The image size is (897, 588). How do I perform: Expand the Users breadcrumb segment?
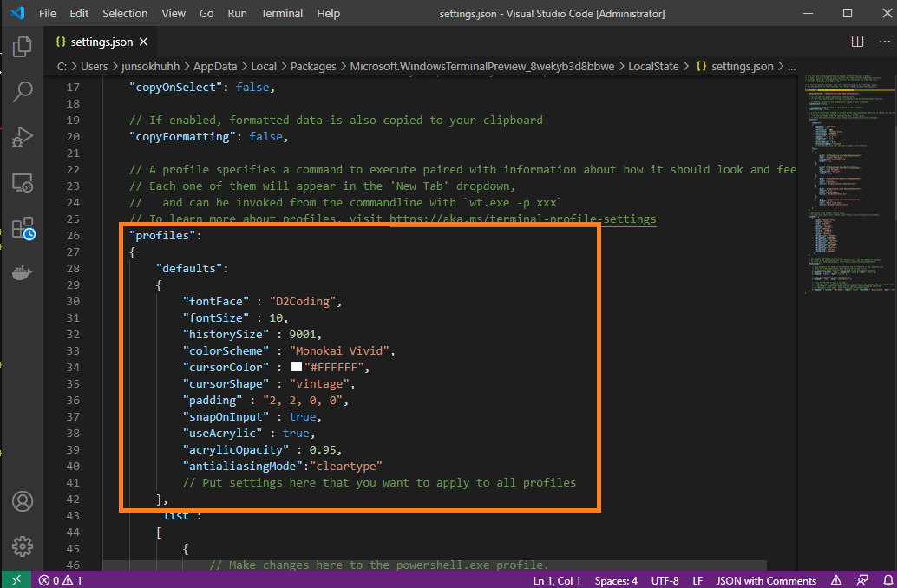pos(94,67)
